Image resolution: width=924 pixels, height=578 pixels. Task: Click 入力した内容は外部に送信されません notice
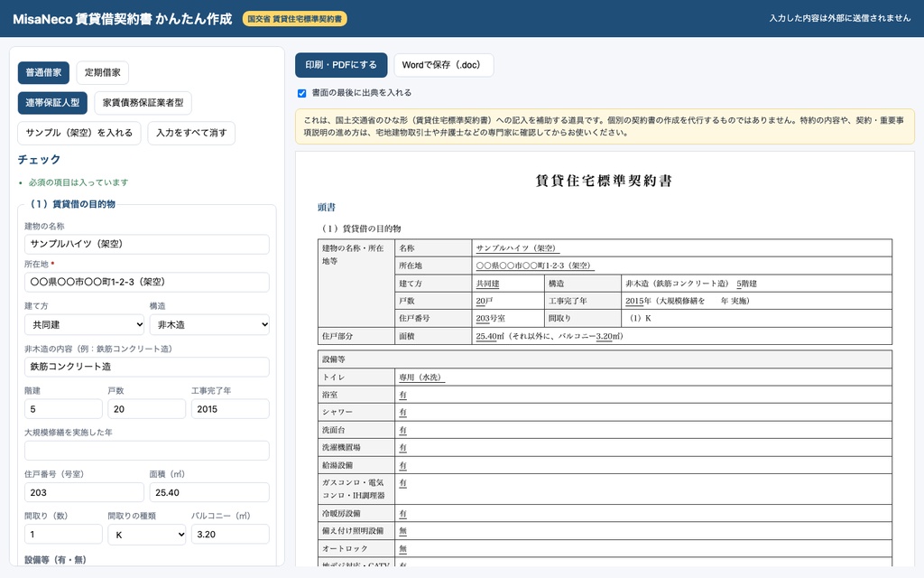[840, 18]
